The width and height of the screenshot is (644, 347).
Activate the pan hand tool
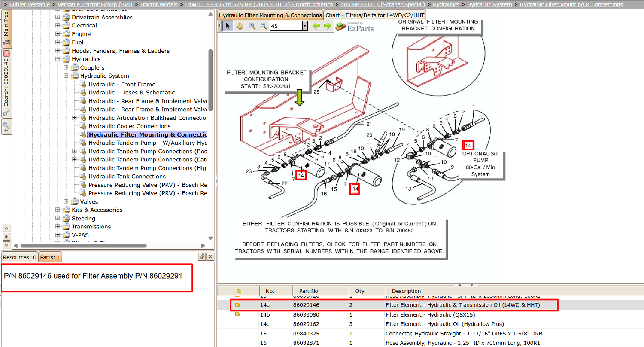(239, 26)
